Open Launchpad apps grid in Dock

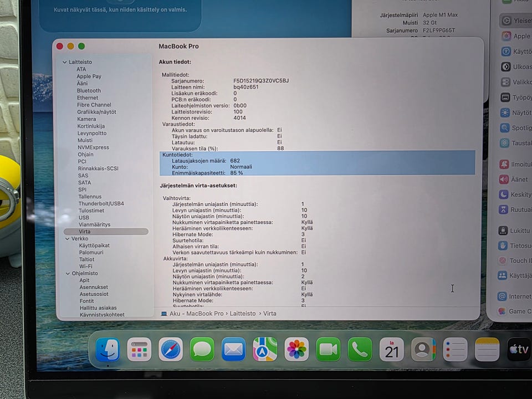[139, 350]
